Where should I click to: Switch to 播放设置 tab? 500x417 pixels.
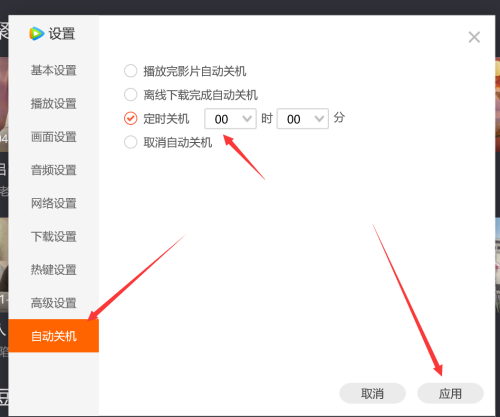pyautogui.click(x=54, y=104)
